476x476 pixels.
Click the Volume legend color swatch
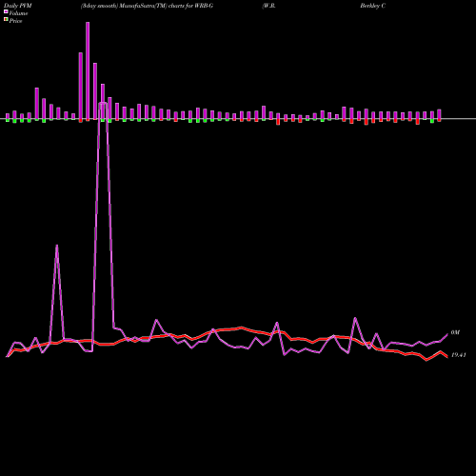(x=6, y=11)
